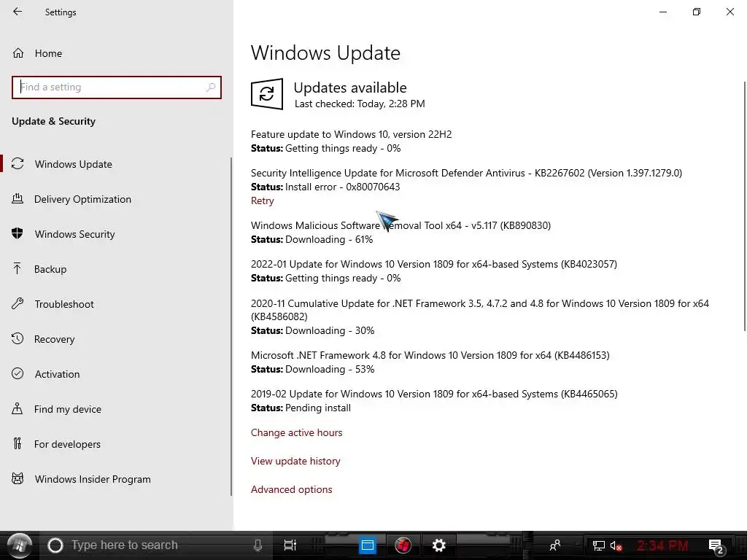Open the Action Center notifications icon
This screenshot has height=560, width=747.
716,546
